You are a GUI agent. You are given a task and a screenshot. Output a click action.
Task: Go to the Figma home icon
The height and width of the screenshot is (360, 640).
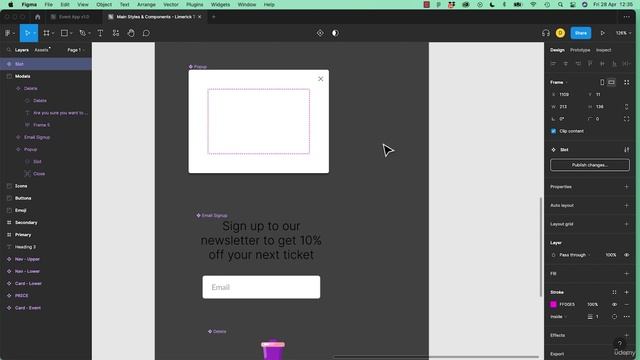click(x=38, y=17)
